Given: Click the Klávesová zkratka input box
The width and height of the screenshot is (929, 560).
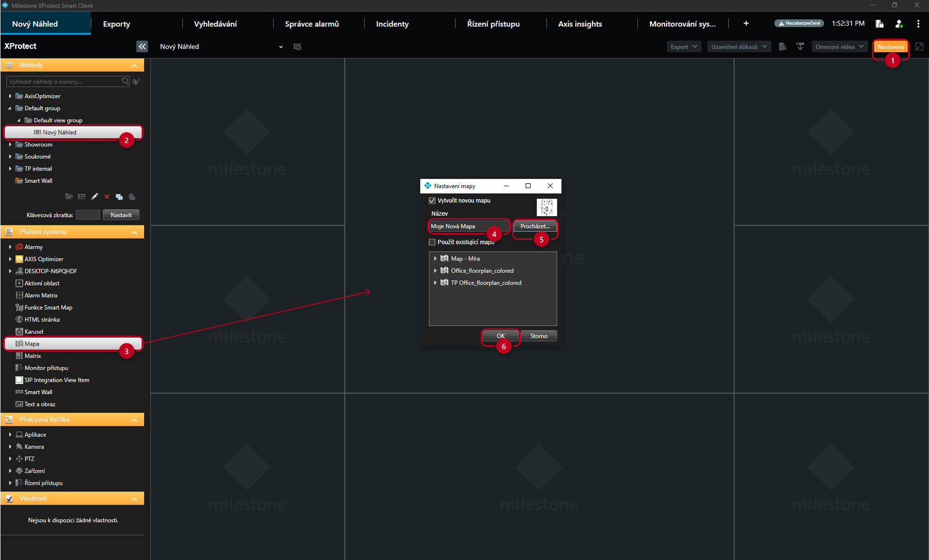Looking at the screenshot, I should [88, 215].
